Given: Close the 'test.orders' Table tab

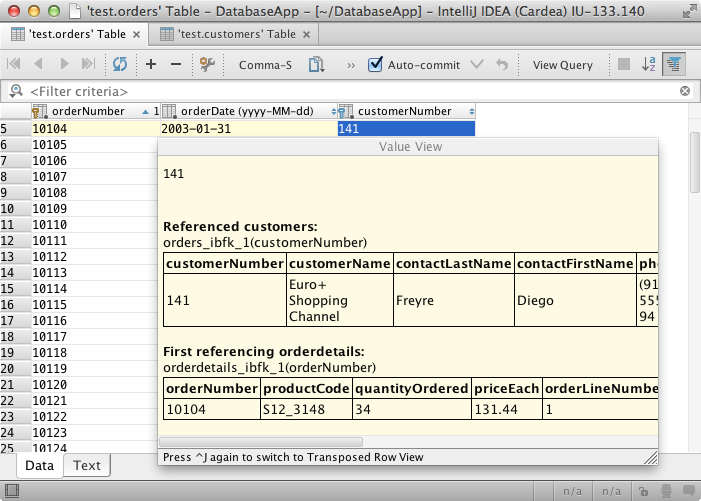Looking at the screenshot, I should point(137,34).
